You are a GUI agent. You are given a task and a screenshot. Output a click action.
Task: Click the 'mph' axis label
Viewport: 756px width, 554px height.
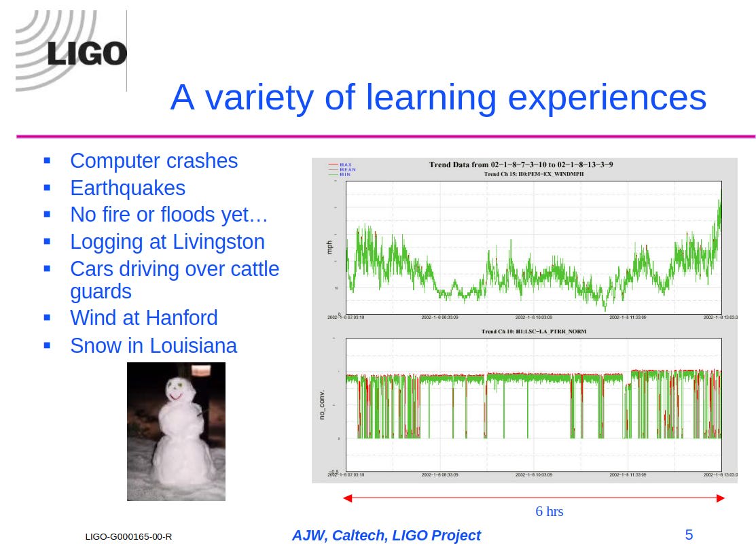[x=329, y=247]
